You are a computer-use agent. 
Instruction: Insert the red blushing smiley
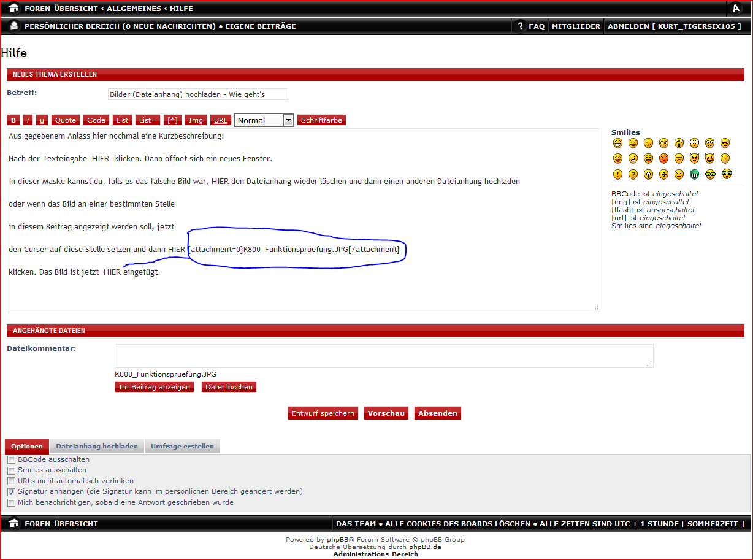(663, 158)
